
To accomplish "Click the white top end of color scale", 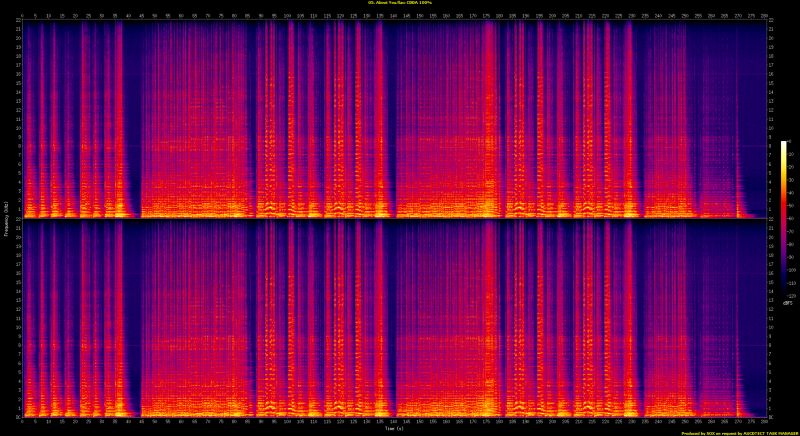I will [x=785, y=144].
